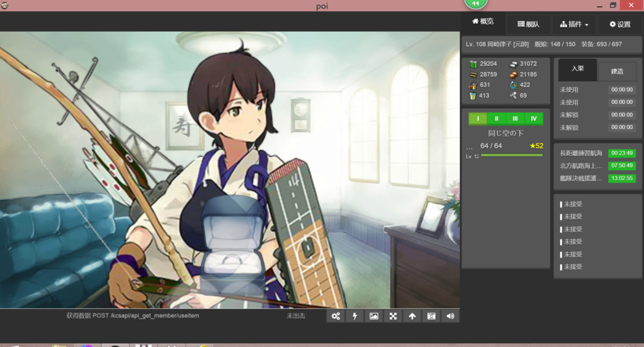Restore down the poi window
644x347 pixels.
613,5
